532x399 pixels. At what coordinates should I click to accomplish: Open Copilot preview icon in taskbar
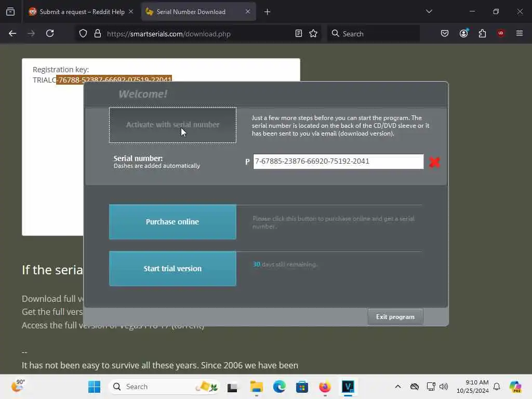point(515,387)
